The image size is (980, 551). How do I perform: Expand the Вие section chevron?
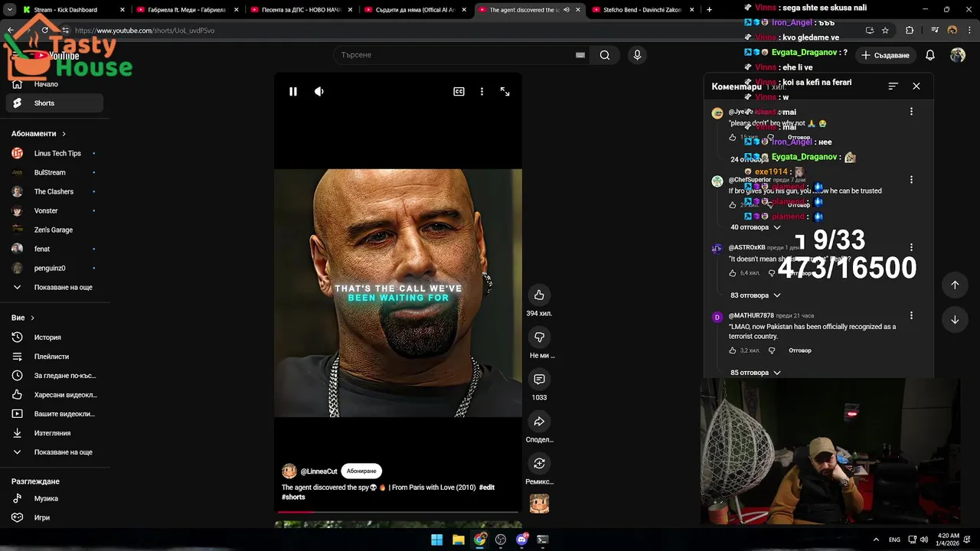(x=32, y=318)
